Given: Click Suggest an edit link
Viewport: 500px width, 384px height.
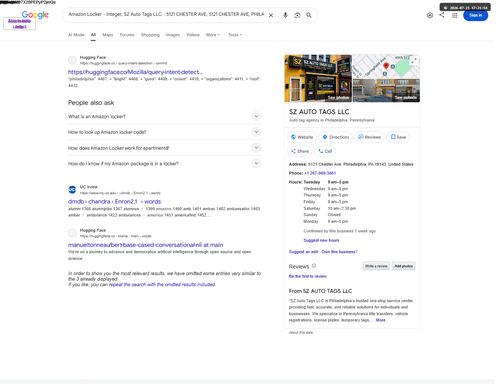Looking at the screenshot, I should (x=303, y=252).
